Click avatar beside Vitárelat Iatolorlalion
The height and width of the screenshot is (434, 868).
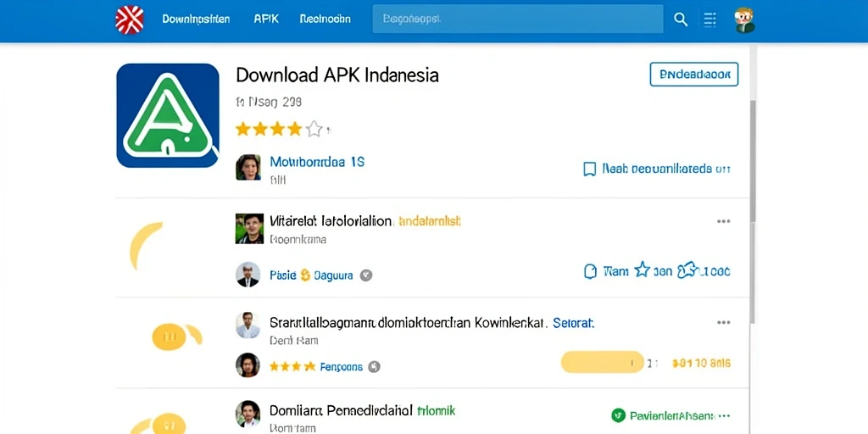tap(249, 229)
